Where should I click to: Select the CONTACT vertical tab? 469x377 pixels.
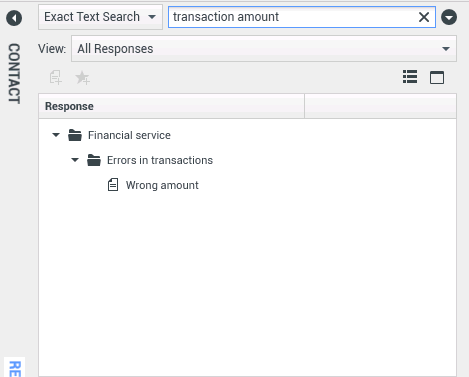click(14, 73)
